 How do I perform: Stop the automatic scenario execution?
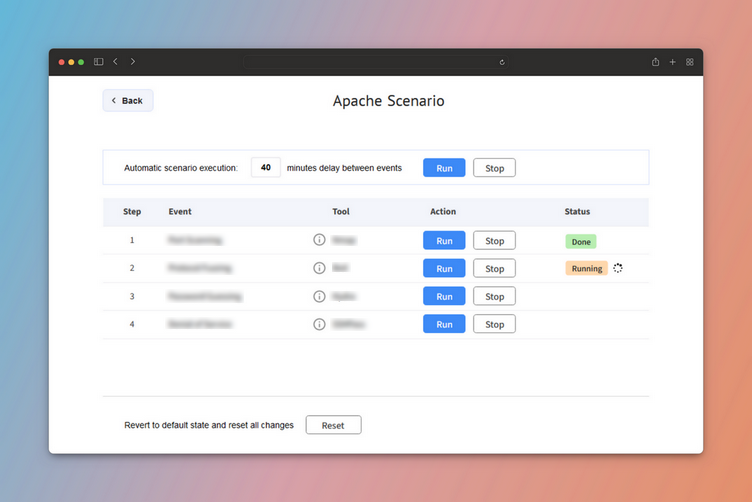pyautogui.click(x=494, y=168)
